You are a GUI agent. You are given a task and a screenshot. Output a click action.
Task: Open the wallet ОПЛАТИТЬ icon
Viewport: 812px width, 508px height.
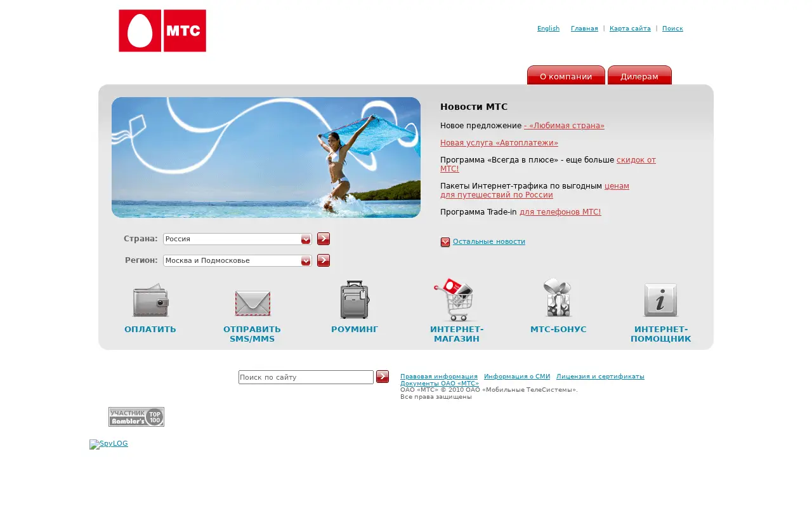(x=150, y=300)
